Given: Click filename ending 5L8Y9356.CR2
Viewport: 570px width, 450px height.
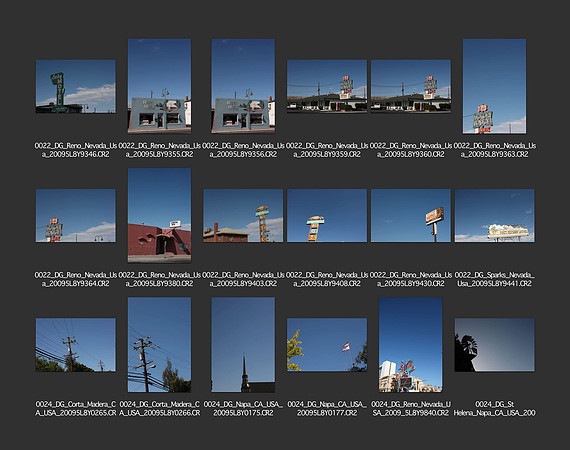Looking at the screenshot, I should click(243, 150).
